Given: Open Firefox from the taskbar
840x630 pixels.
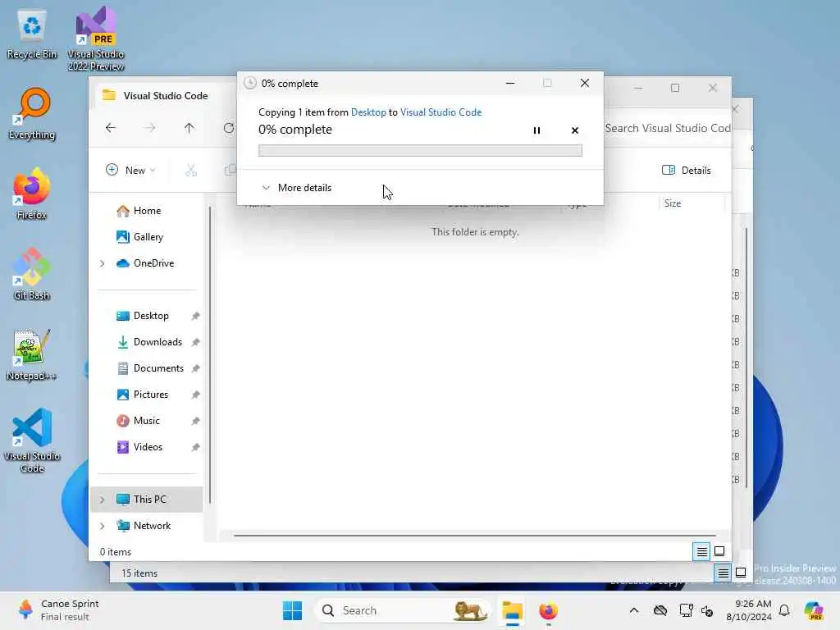Looking at the screenshot, I should pyautogui.click(x=548, y=610).
